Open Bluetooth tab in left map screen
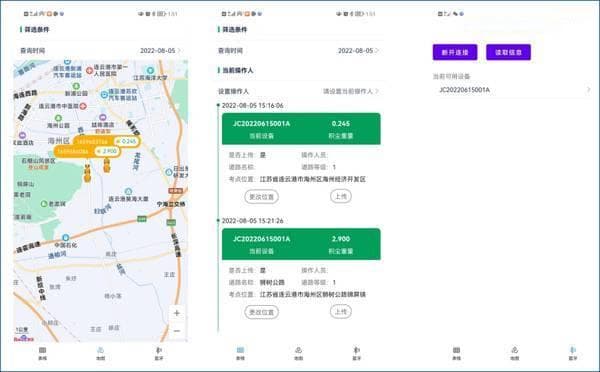This screenshot has width=600, height=372. tap(159, 354)
